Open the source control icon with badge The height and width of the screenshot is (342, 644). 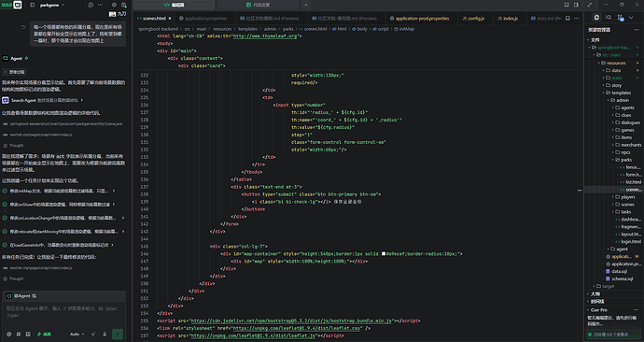coord(621,18)
